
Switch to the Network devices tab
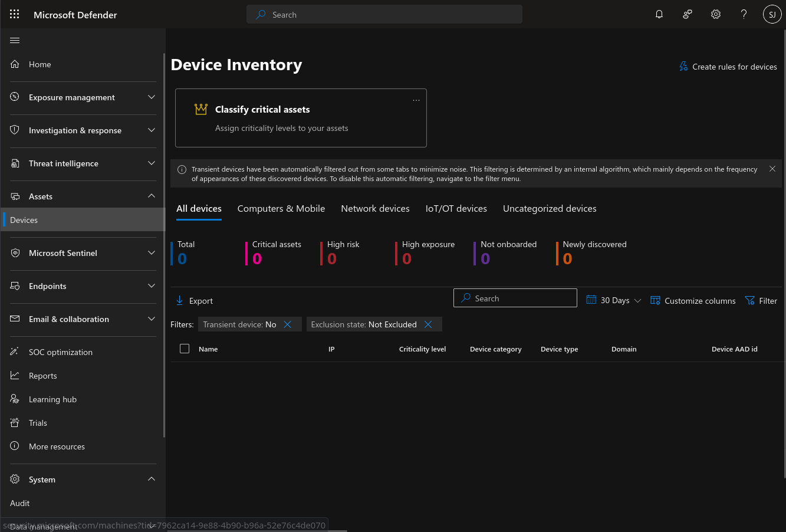(375, 209)
